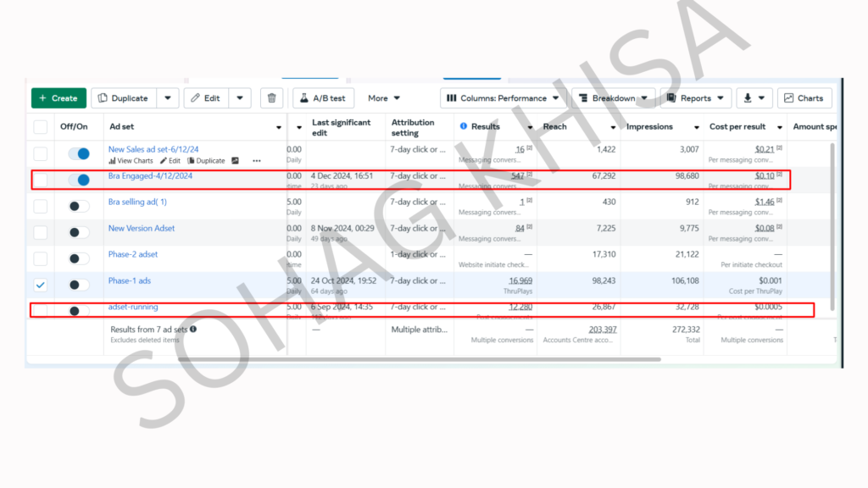The height and width of the screenshot is (488, 868).
Task: Turn on adset-running toggle
Action: 78,310
